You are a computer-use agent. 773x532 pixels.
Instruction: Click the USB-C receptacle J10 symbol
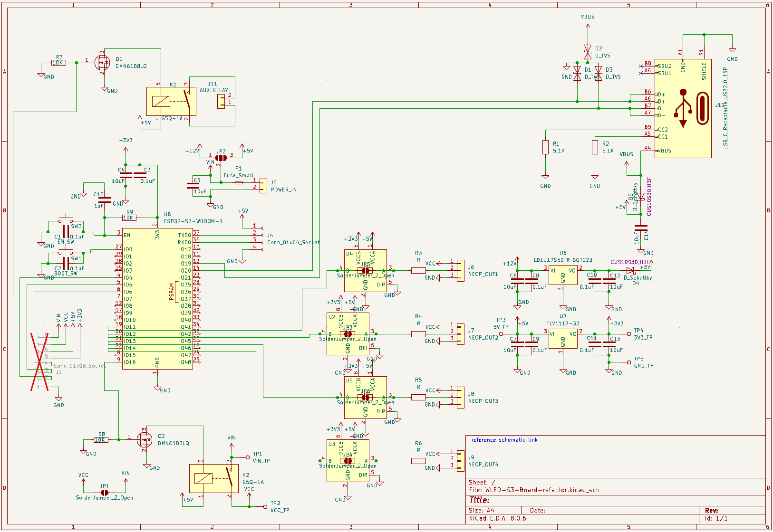click(x=683, y=108)
